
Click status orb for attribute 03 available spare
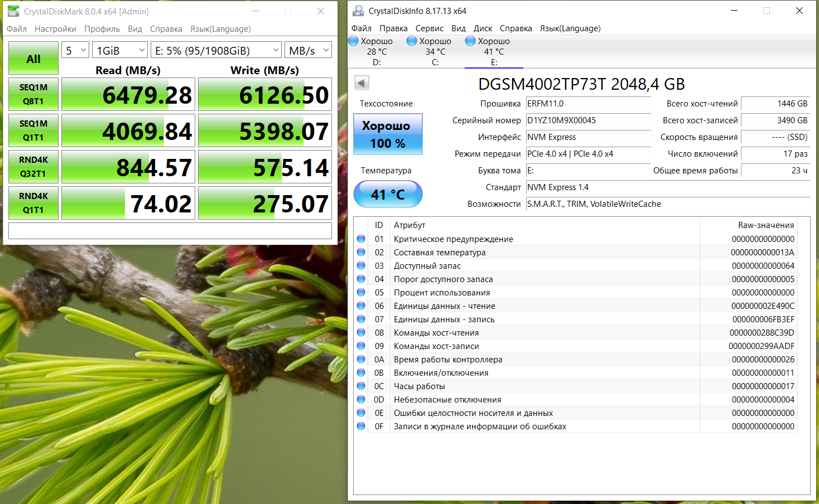361,265
